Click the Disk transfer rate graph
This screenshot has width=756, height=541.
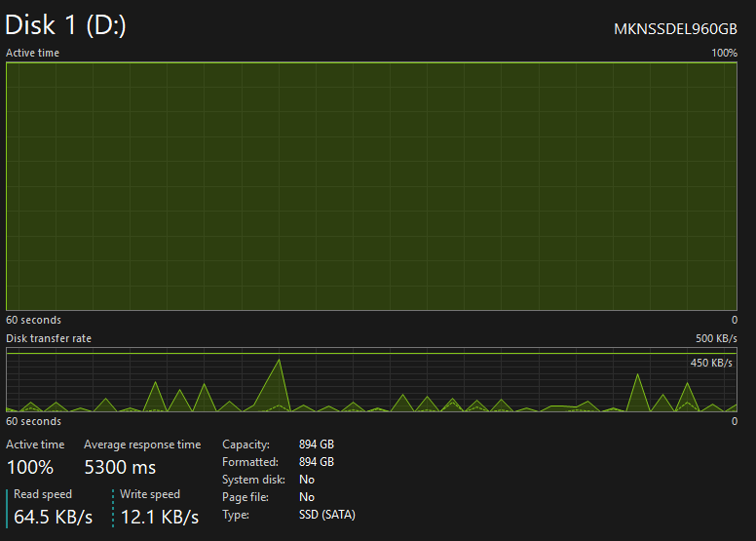371,380
